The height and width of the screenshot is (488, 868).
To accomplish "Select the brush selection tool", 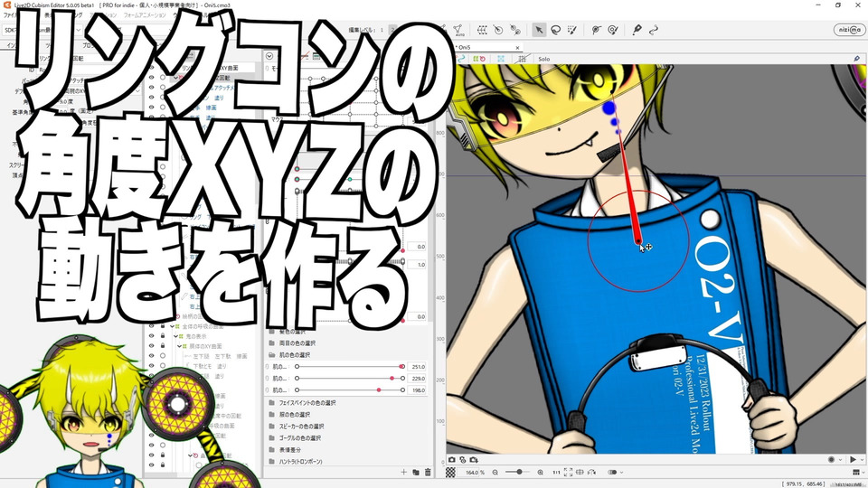I will [572, 30].
